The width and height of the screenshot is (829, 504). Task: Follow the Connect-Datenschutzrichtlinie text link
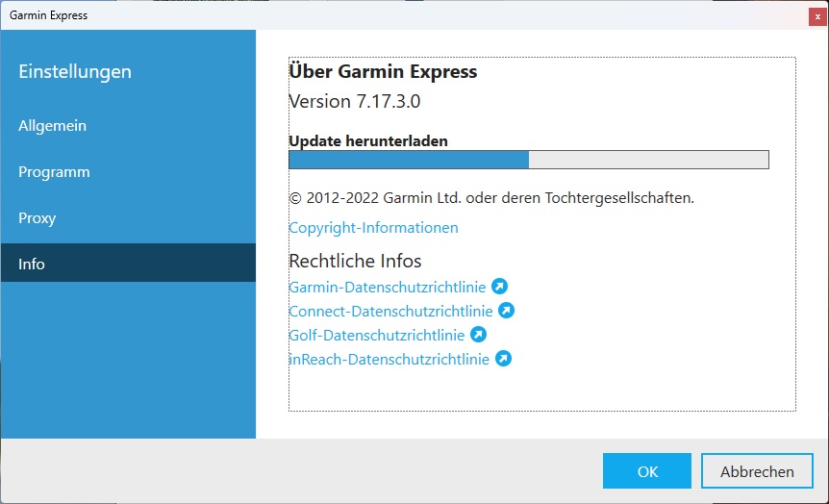[390, 311]
